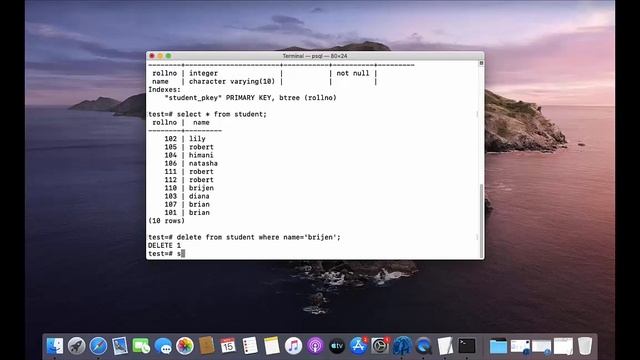Click the Terminal — psql title bar text
Viewport: 640px width, 360px height.
coord(315,56)
